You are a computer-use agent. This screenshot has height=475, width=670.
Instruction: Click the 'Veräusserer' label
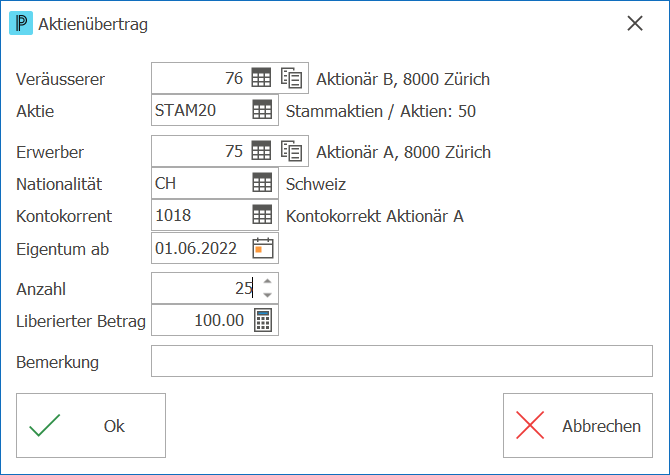click(x=60, y=79)
